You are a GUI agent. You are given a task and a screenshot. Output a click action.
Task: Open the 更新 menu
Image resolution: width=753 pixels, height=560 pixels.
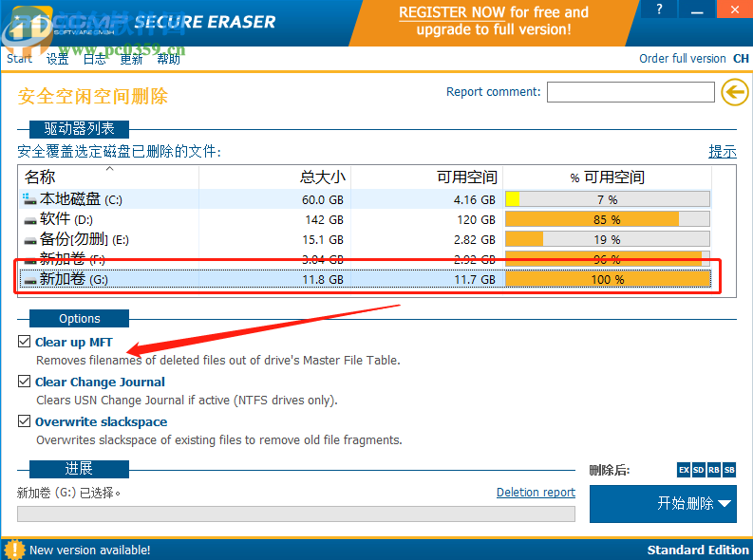tap(131, 59)
